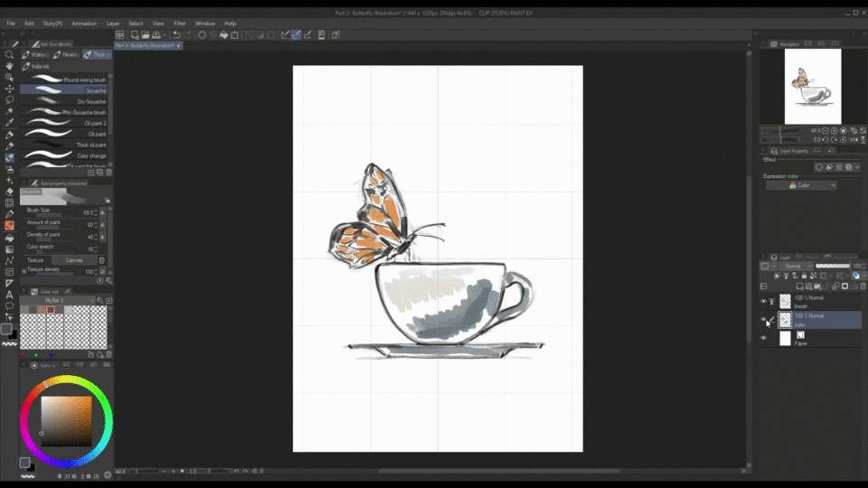This screenshot has width=868, height=488.
Task: Click the support help icon in command bar
Action: pyautogui.click(x=336, y=35)
